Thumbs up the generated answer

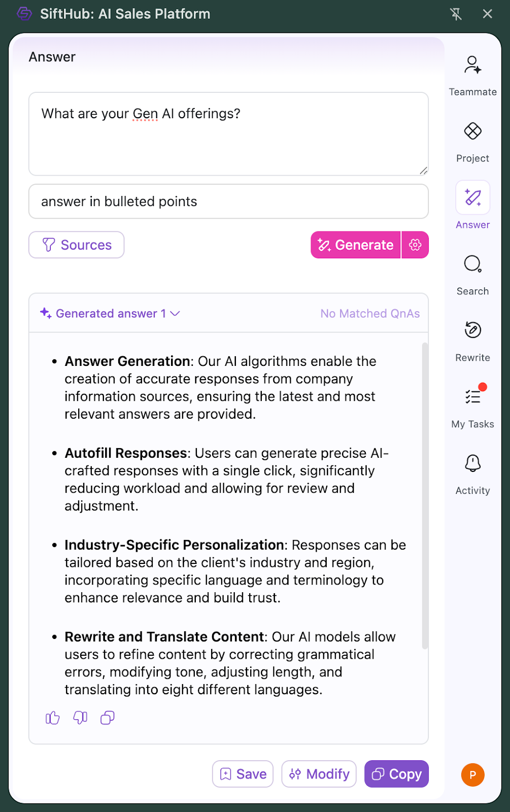click(x=53, y=718)
